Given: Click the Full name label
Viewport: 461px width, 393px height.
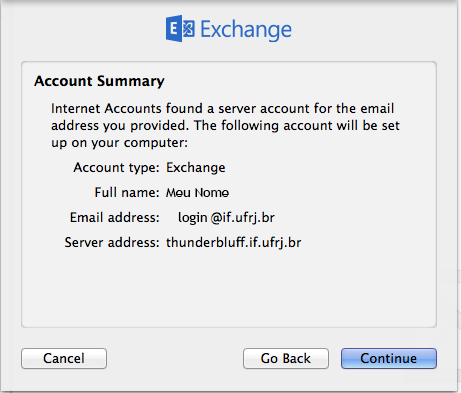Looking at the screenshot, I should (127, 193).
